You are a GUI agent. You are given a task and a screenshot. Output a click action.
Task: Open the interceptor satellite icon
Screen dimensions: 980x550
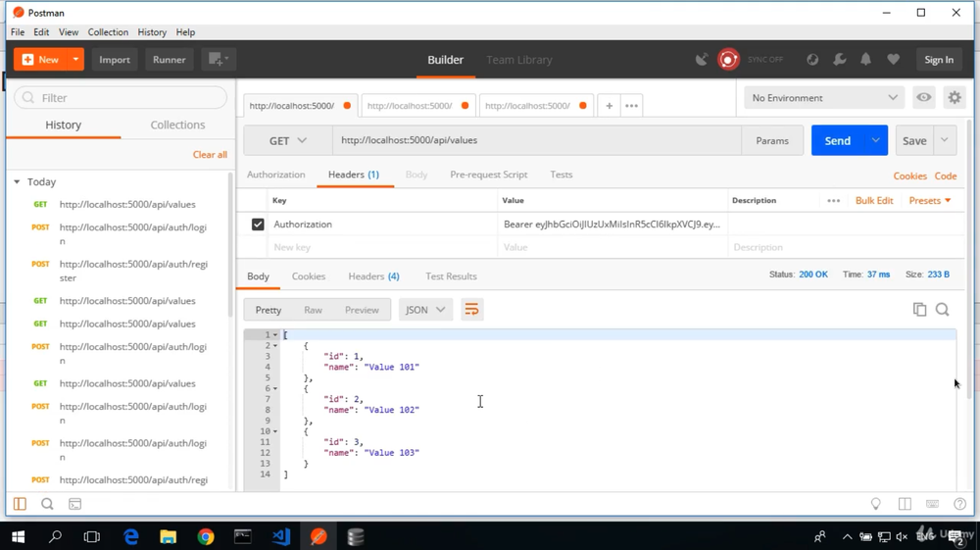point(702,60)
